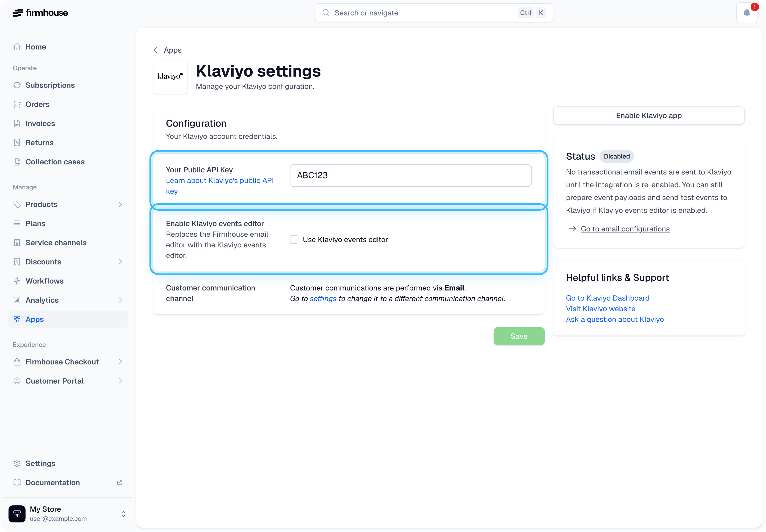Expand the Analytics submenu chevron
The width and height of the screenshot is (766, 532).
[x=120, y=300]
